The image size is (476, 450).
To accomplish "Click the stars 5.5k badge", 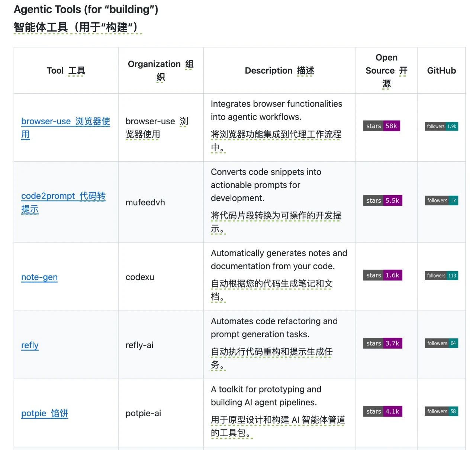I will [x=383, y=201].
